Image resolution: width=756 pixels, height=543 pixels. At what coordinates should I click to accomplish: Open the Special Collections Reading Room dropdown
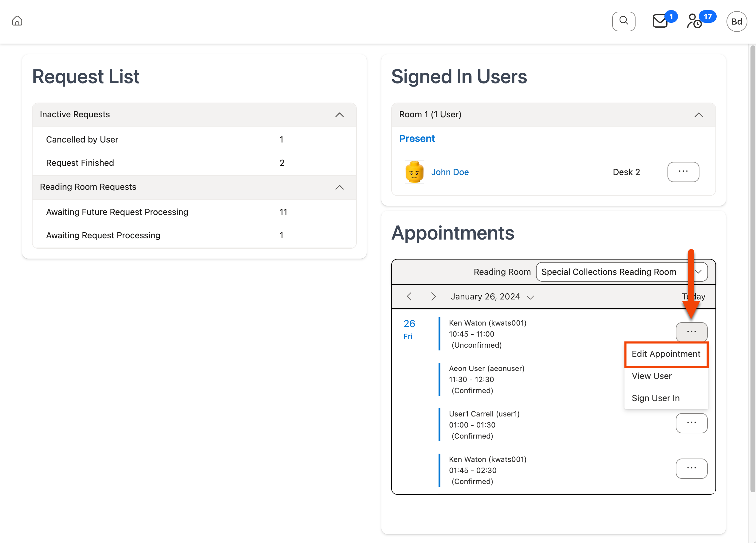click(621, 272)
